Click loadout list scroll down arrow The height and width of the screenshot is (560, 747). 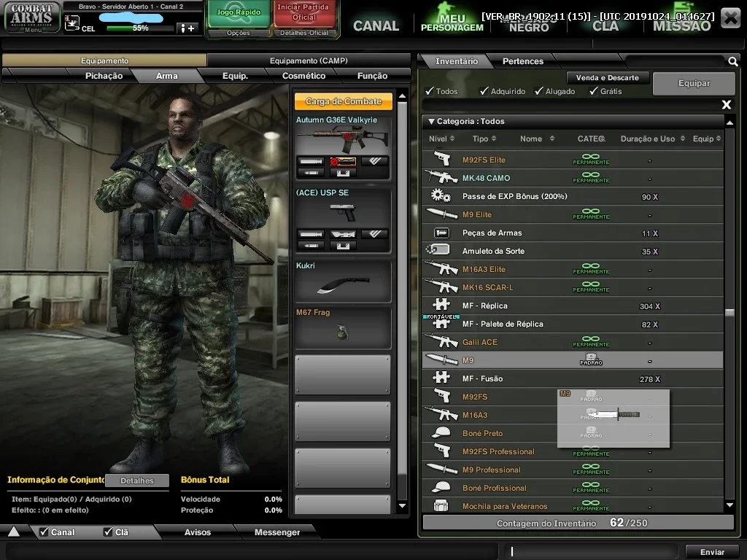click(x=402, y=506)
